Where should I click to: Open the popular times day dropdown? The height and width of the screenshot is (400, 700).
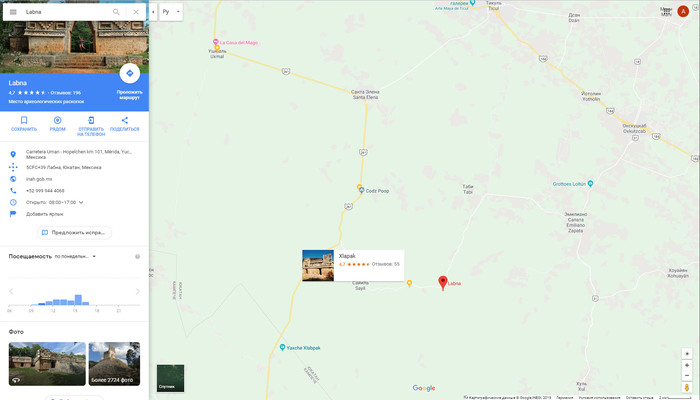(x=75, y=256)
